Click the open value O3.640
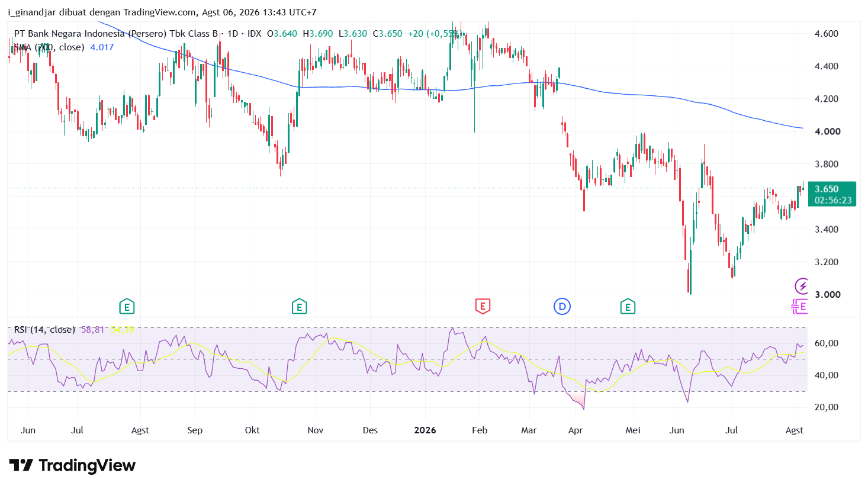 click(282, 34)
